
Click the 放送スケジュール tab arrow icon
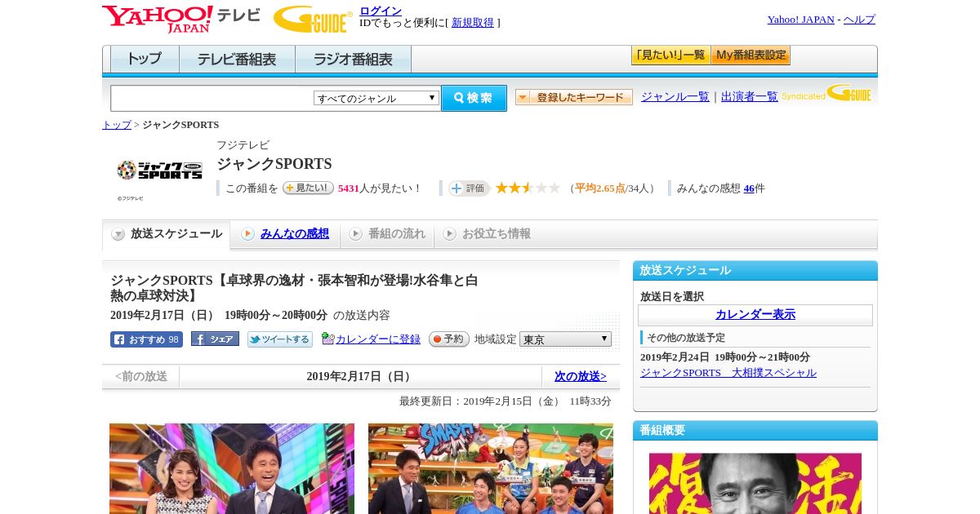[118, 234]
